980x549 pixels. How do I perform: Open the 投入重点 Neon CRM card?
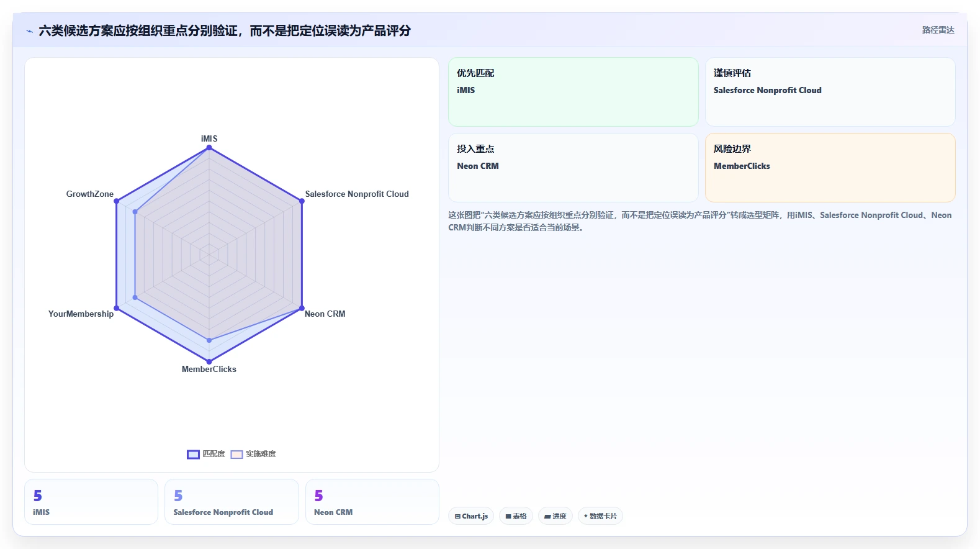pyautogui.click(x=573, y=168)
